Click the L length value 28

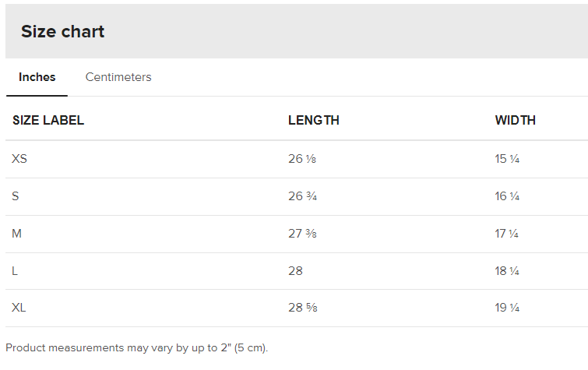[295, 271]
